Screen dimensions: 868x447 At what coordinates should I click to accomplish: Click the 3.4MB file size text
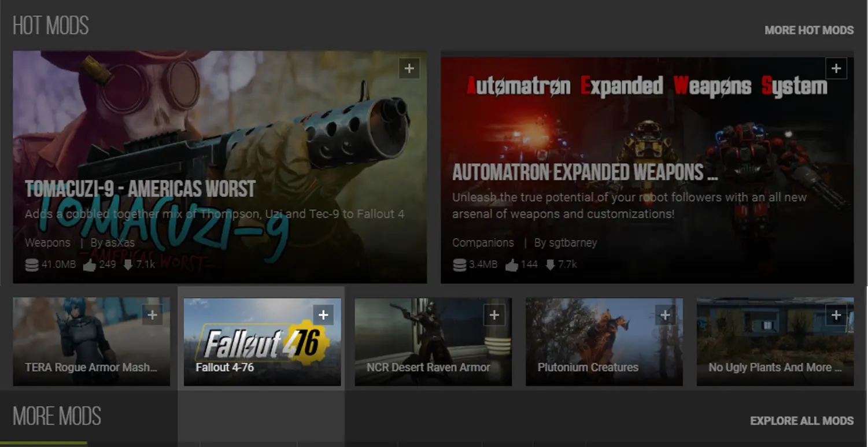pos(483,265)
